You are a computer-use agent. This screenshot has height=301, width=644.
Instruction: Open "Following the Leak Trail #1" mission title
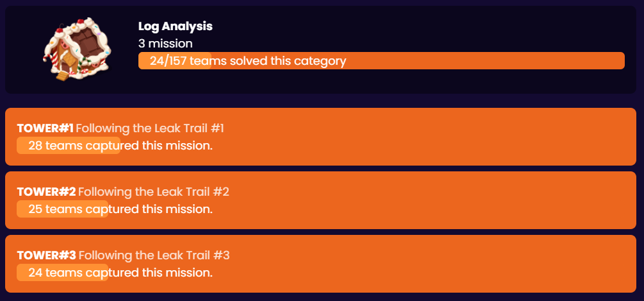click(150, 128)
